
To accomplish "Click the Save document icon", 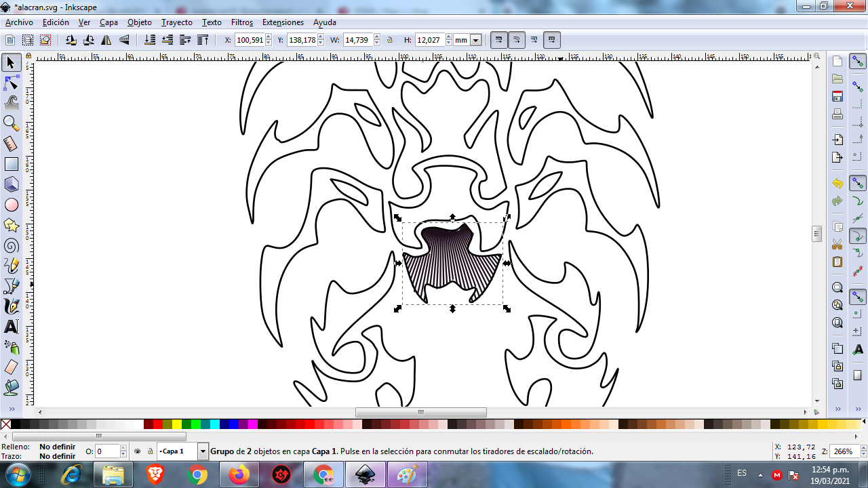I will pyautogui.click(x=837, y=96).
